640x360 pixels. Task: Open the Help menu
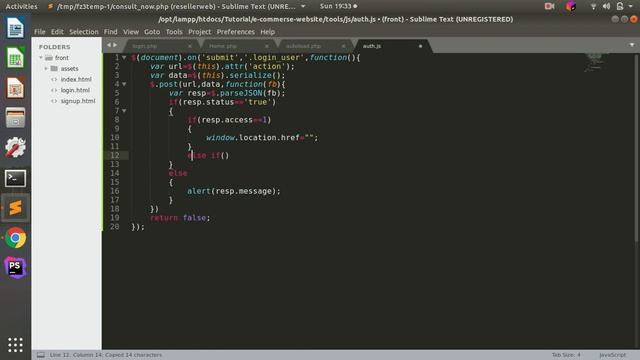(267, 32)
